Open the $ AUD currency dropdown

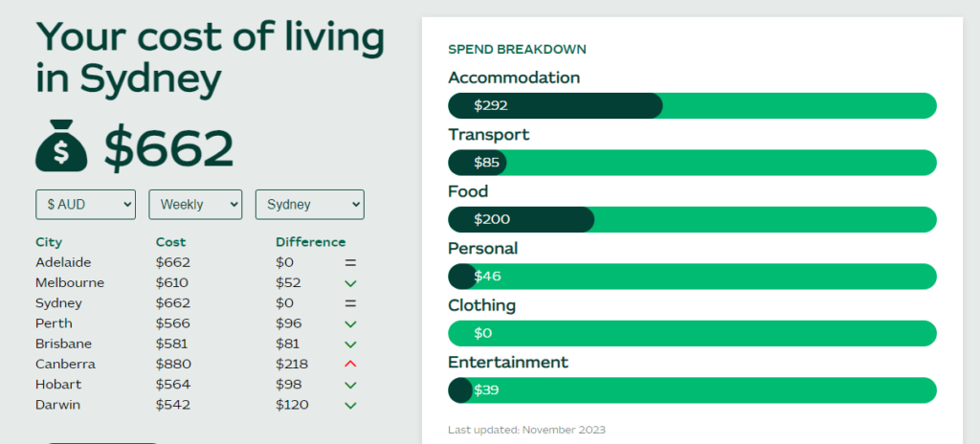coord(85,204)
